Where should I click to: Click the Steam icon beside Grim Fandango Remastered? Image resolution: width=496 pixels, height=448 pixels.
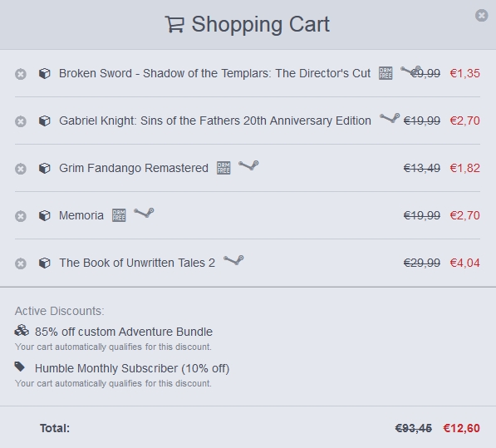[248, 165]
